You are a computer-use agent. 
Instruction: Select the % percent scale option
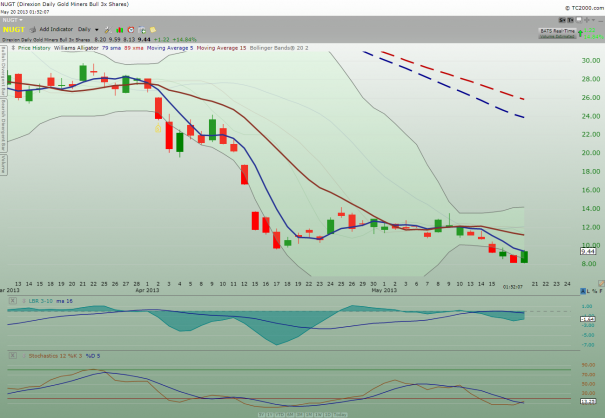click(595, 291)
